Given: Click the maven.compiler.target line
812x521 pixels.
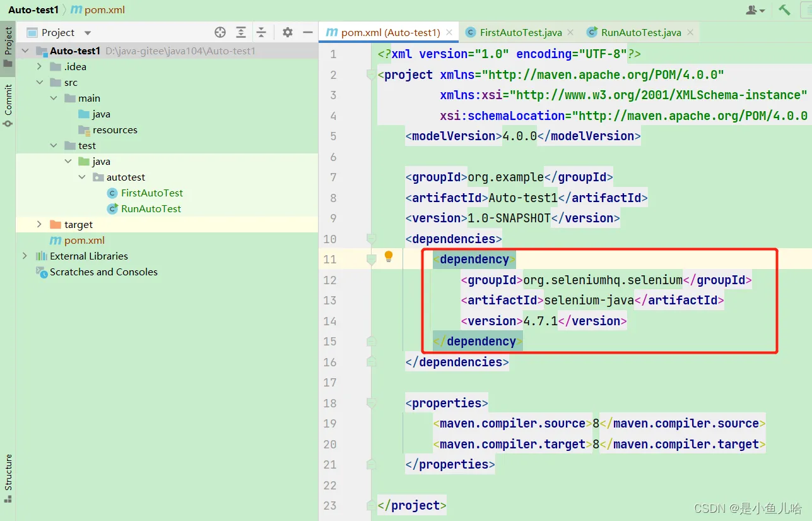Looking at the screenshot, I should (599, 444).
